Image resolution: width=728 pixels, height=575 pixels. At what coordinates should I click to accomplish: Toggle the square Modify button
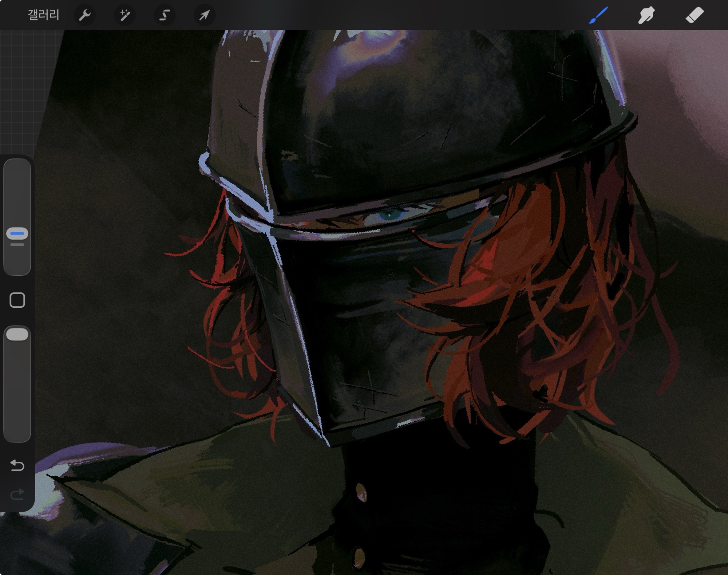[x=17, y=300]
